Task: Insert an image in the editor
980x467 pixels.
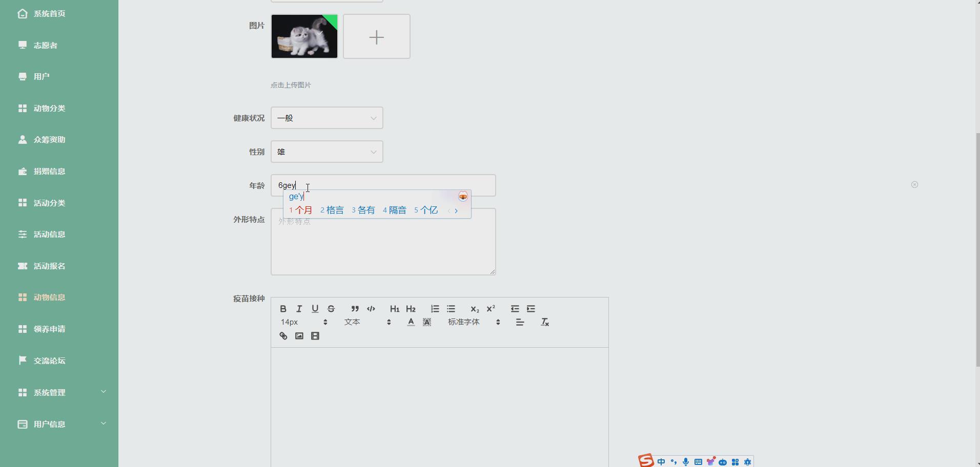Action: coord(299,336)
